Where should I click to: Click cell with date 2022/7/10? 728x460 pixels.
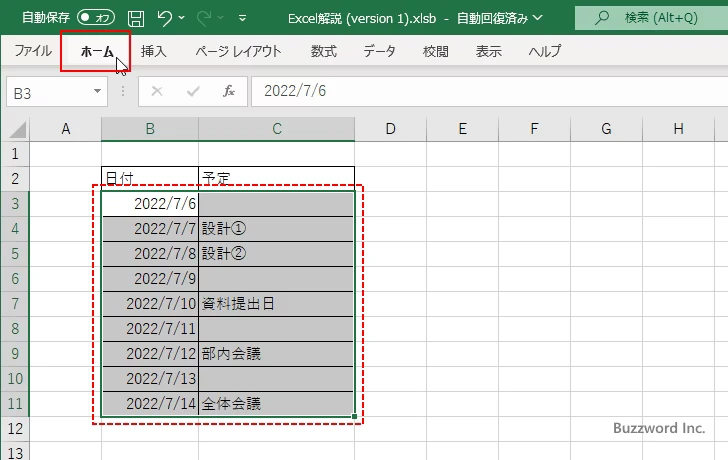coord(150,304)
